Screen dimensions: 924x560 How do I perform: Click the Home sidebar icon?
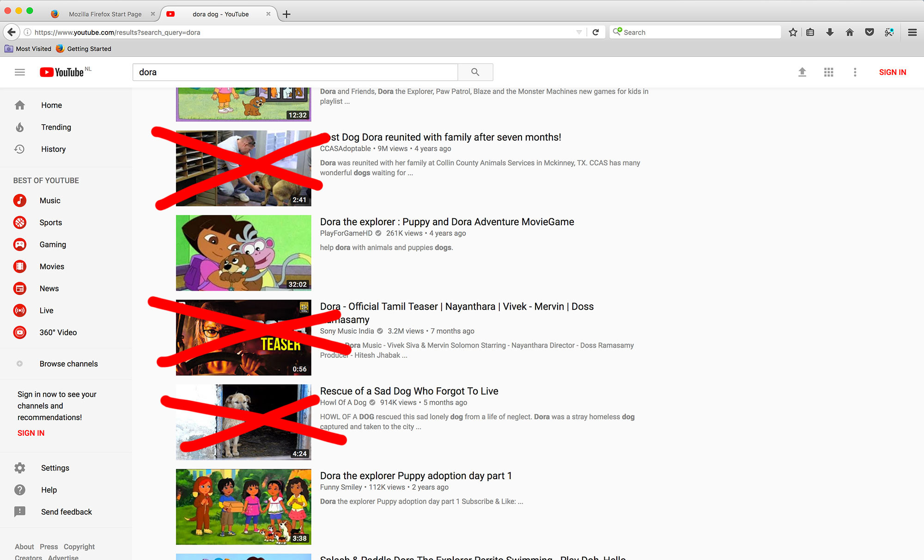tap(19, 105)
